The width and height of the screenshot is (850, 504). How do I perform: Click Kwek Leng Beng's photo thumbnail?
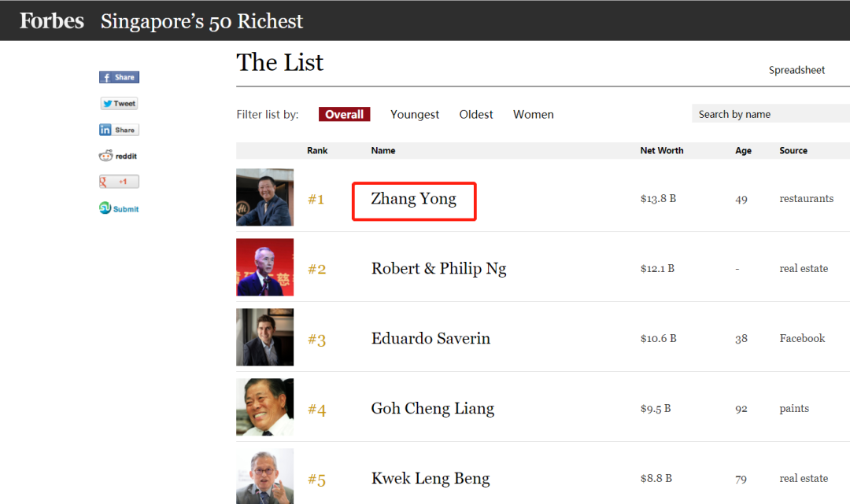click(264, 476)
